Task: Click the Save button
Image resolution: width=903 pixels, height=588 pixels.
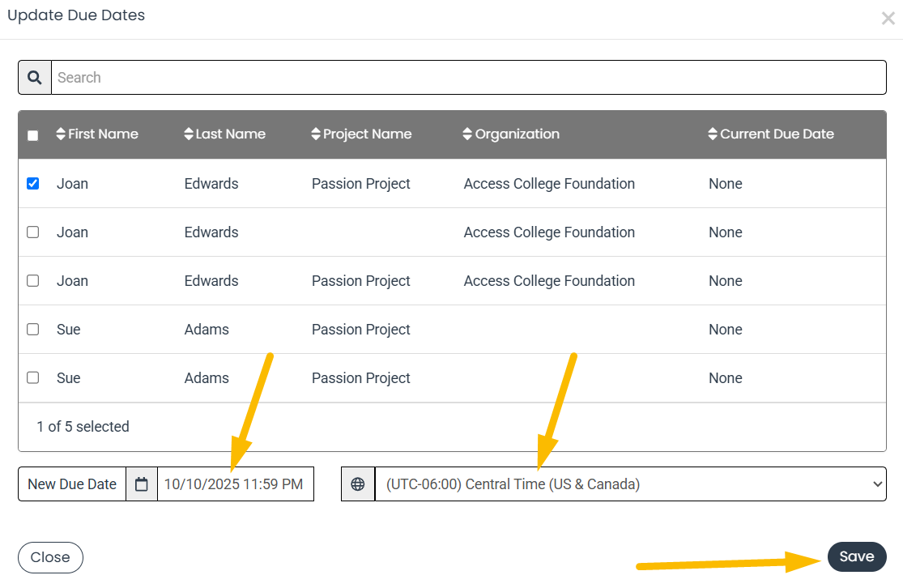Action: tap(856, 556)
